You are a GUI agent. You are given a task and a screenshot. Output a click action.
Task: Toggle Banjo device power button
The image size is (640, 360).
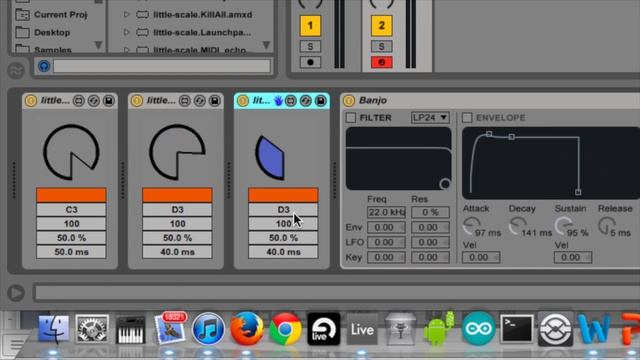click(349, 100)
